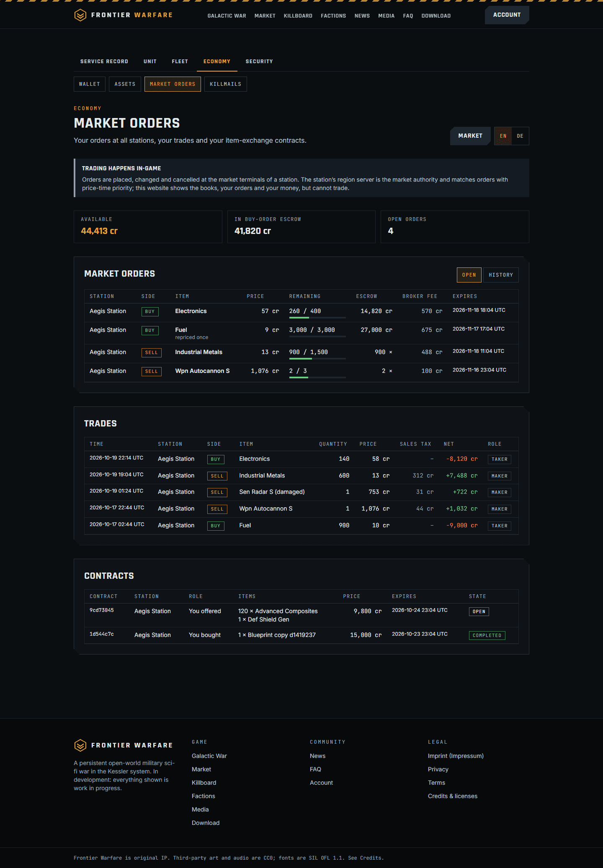
Task: Open Download footer link
Action: 206,823
